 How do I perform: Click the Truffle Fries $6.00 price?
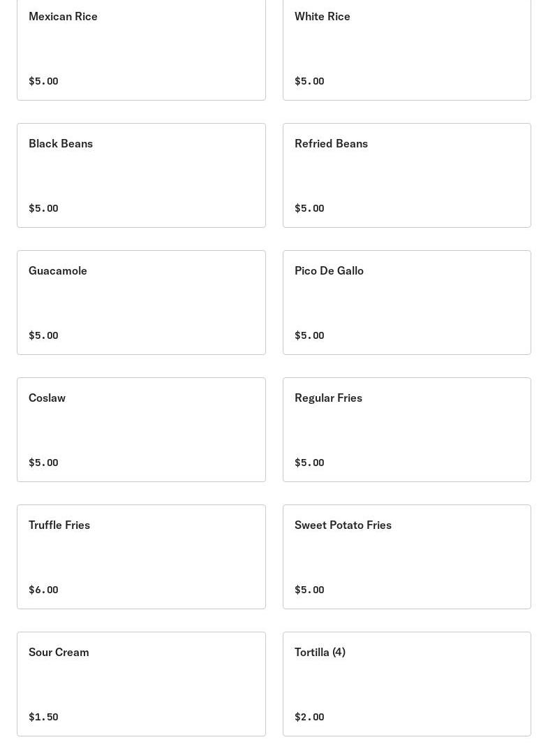click(x=43, y=590)
